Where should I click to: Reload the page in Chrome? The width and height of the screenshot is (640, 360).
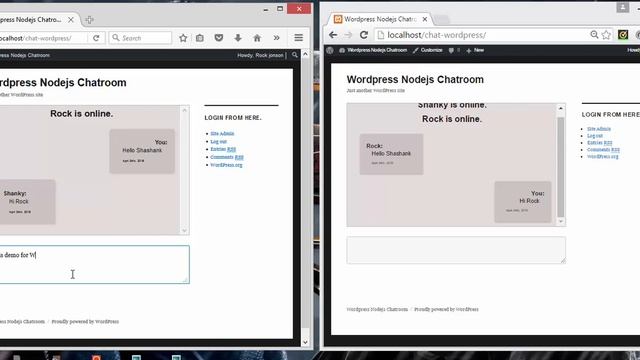tap(364, 35)
